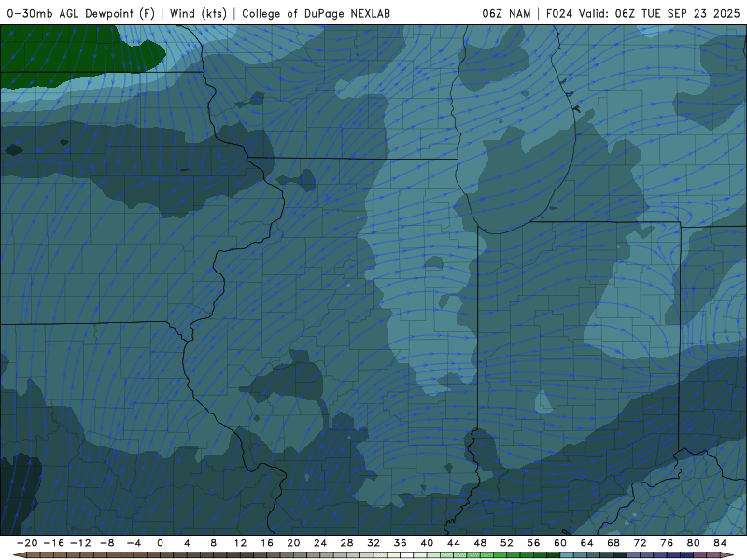Click the '06Z NAM' model run label
This screenshot has height=560, width=747.
coord(506,13)
